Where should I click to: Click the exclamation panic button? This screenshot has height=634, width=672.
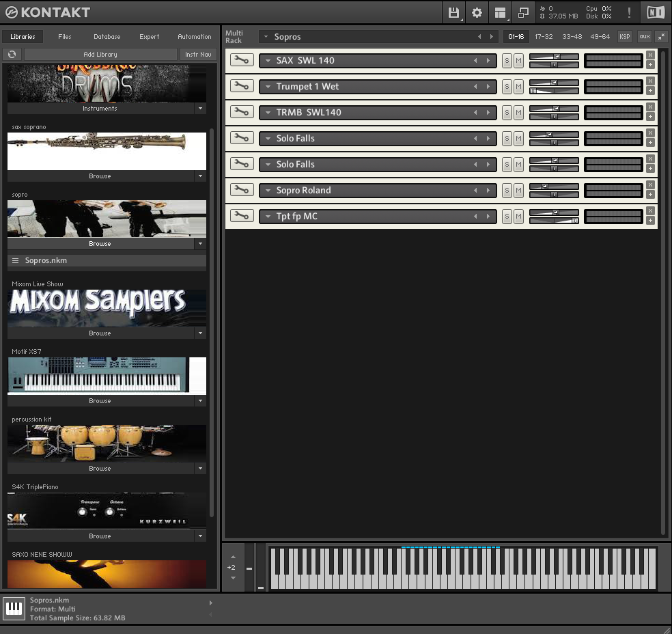(629, 12)
